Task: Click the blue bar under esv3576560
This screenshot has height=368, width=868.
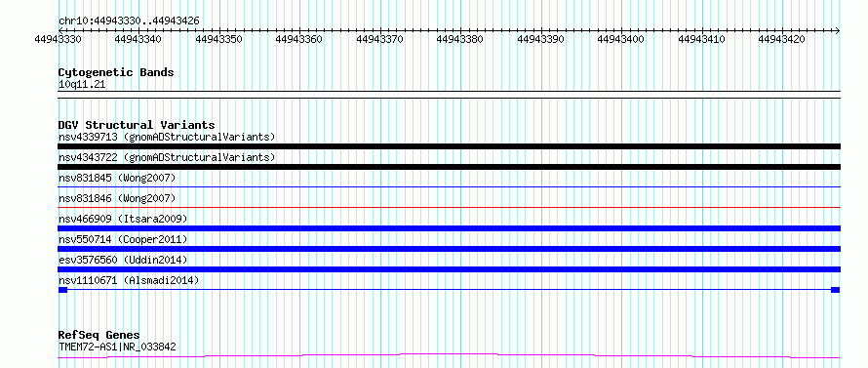Action: [x=449, y=269]
